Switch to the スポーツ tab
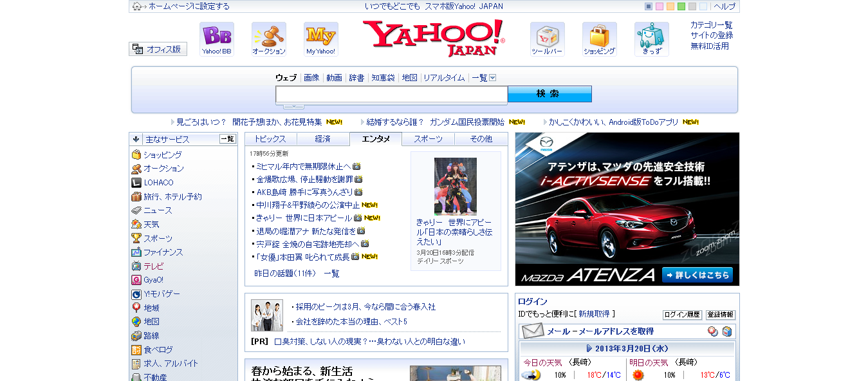The width and height of the screenshot is (868, 381). click(x=429, y=139)
